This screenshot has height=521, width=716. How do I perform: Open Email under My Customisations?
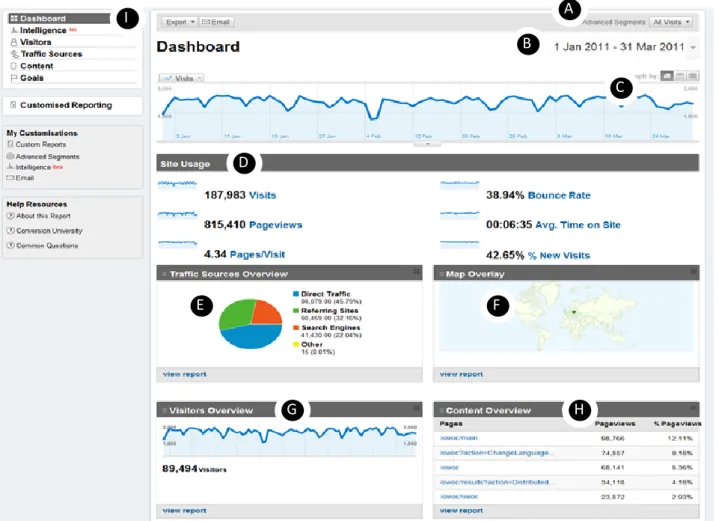[x=25, y=178]
